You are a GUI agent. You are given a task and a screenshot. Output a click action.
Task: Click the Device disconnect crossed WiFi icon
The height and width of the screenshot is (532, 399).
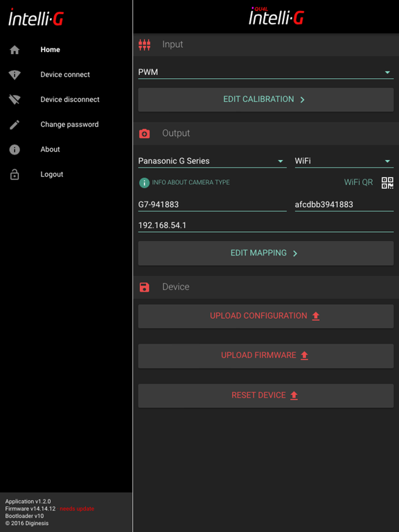tap(15, 100)
